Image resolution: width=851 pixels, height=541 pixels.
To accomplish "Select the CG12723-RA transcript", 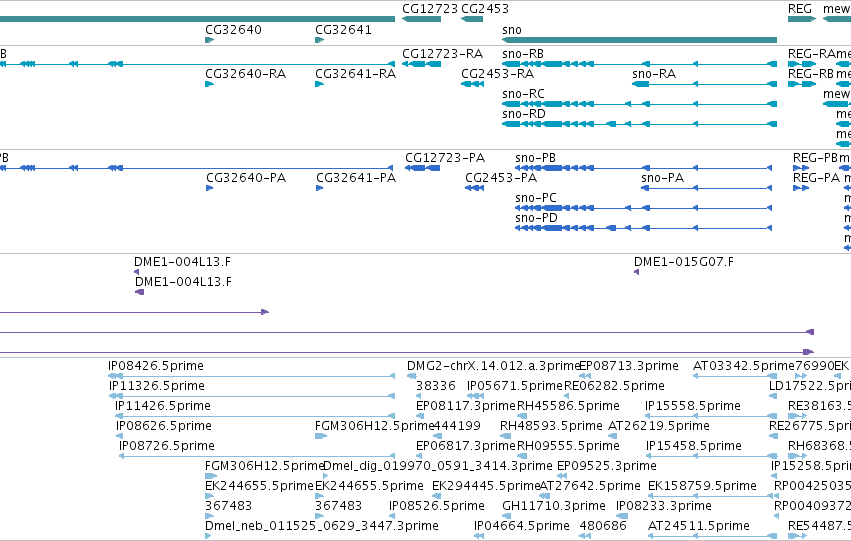I will tap(421, 64).
